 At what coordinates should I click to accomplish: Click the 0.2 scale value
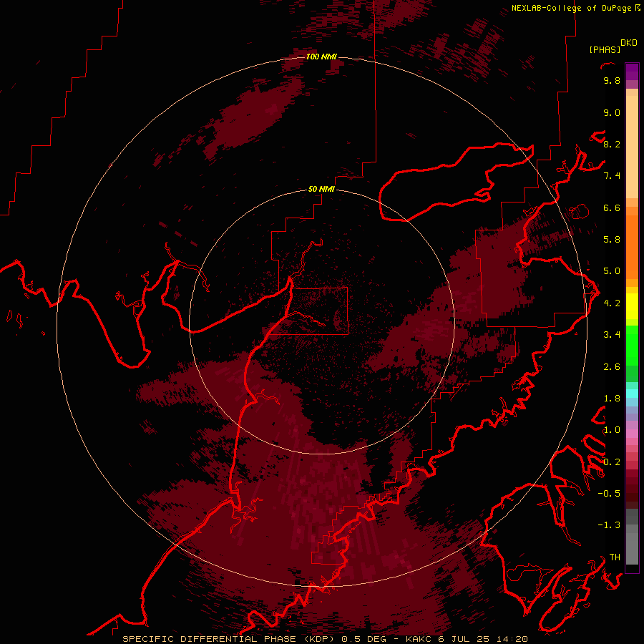coord(612,462)
